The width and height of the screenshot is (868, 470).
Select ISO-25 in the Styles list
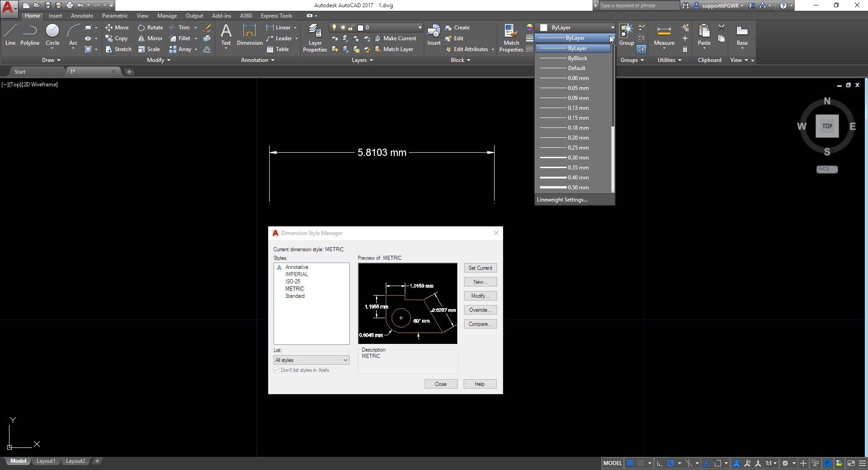[x=293, y=282]
